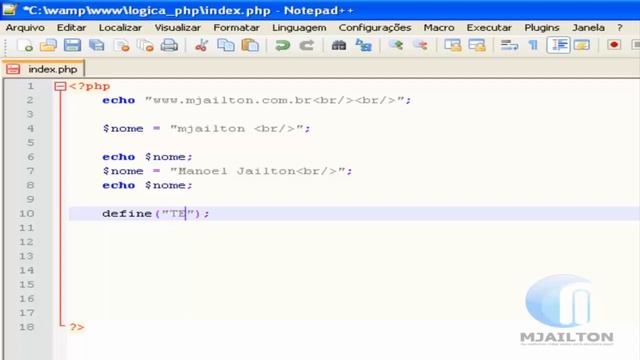Print the document using the printer icon
This screenshot has height=360, width=640.
[x=169, y=45]
